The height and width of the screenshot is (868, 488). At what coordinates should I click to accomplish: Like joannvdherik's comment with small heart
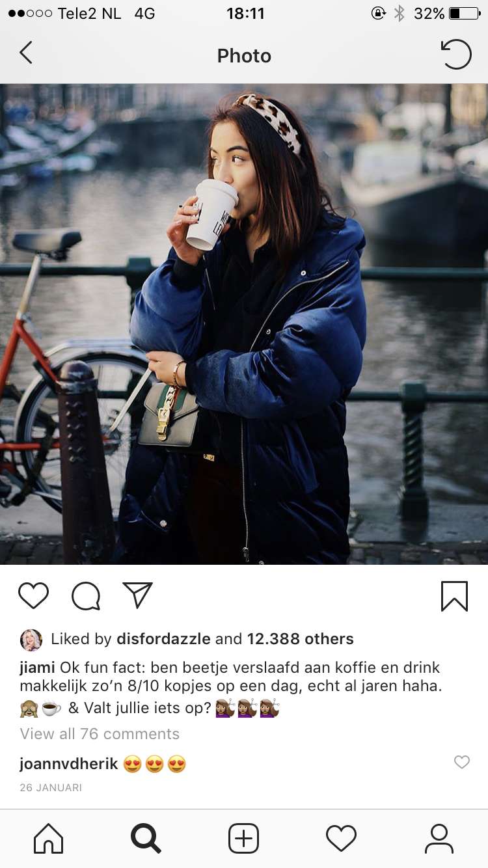click(462, 762)
